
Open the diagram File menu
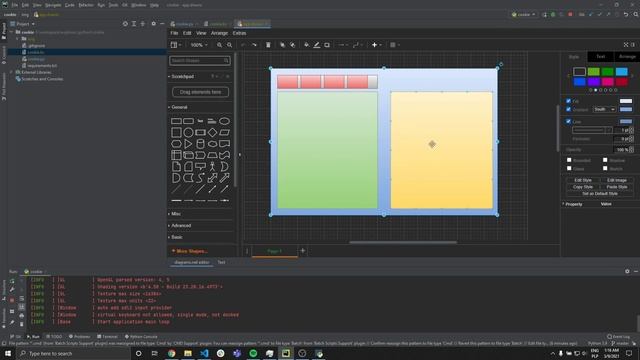(x=174, y=33)
